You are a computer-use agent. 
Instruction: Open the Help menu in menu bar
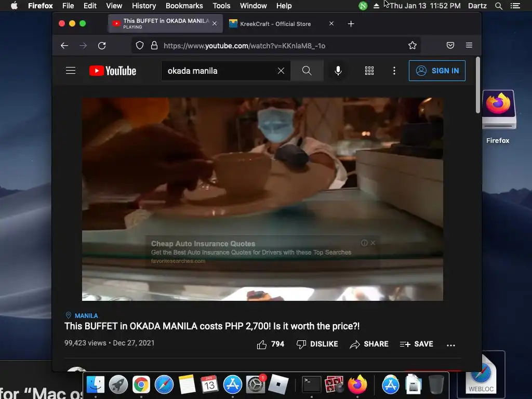[x=284, y=6]
